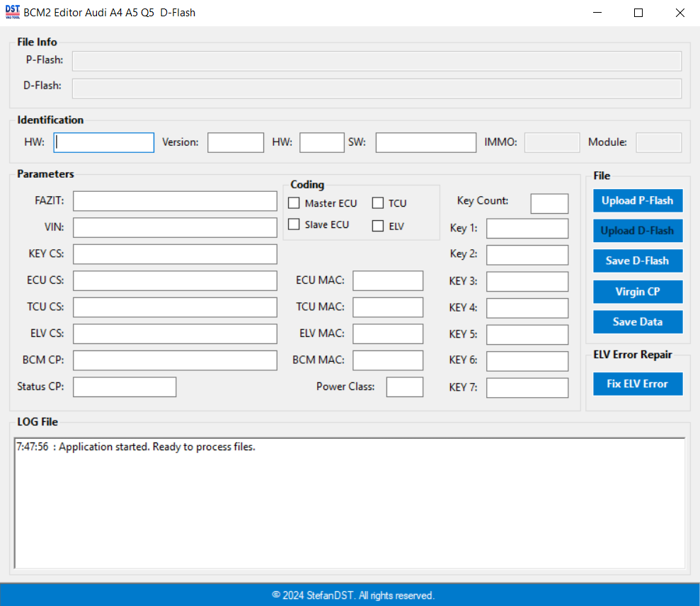Save the D-Flash file
The height and width of the screenshot is (606, 700).
[638, 261]
